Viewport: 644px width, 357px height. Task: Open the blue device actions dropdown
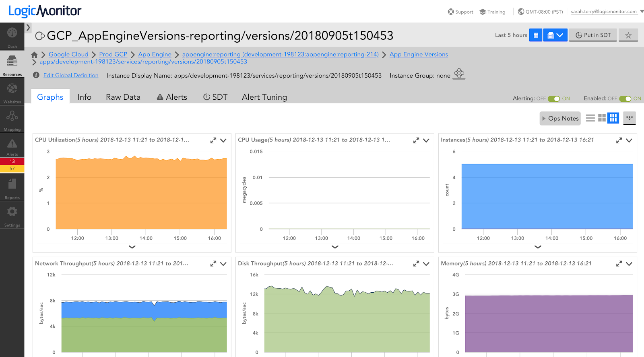[x=555, y=35]
